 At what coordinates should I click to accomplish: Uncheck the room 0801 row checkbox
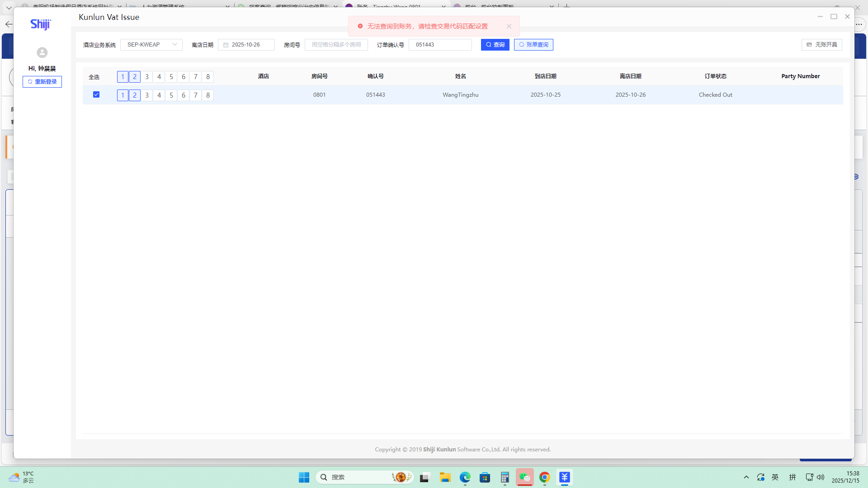point(96,94)
